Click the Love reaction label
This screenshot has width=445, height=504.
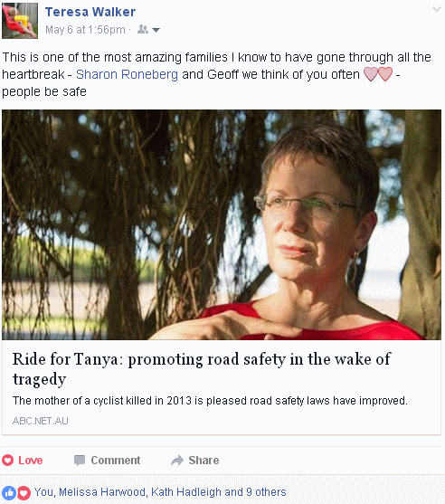pos(30,461)
